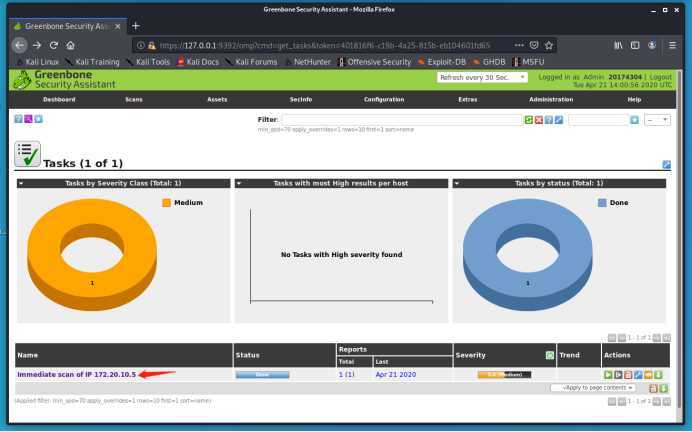The width and height of the screenshot is (692, 432).
Task: Click the Medium legend orange swatch
Action: pos(166,203)
